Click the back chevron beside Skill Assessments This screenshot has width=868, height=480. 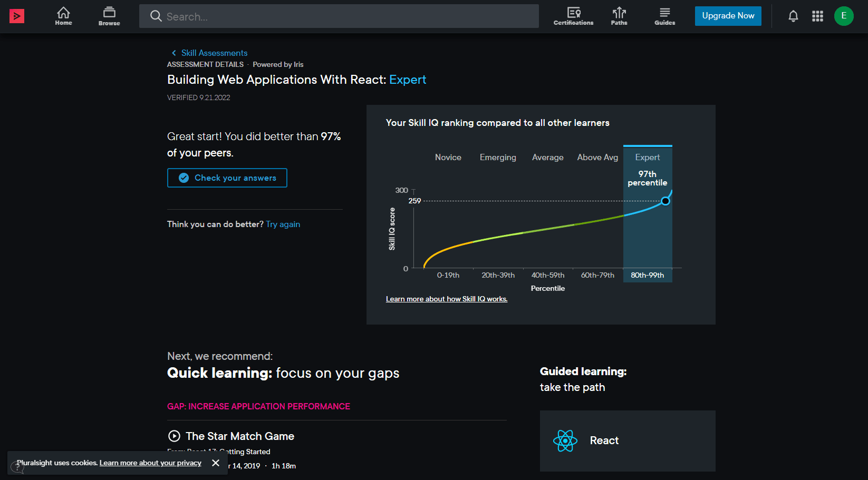173,53
